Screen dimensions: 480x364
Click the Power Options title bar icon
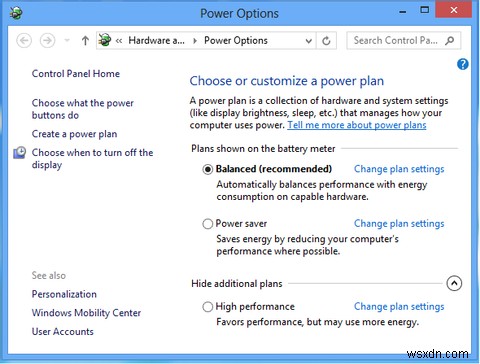[x=15, y=13]
